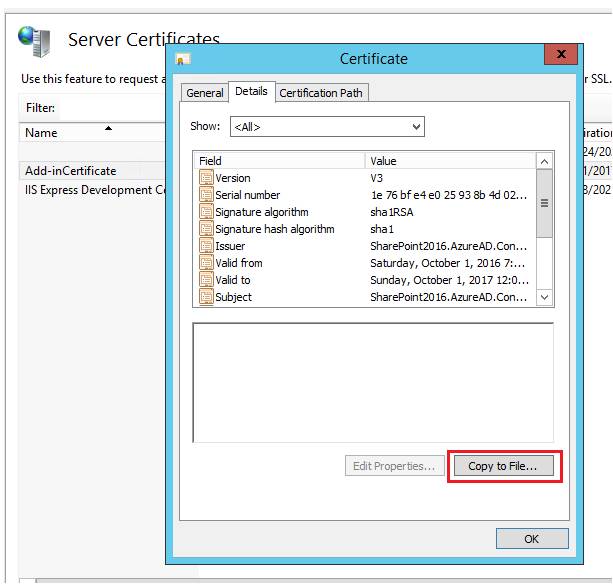Click the Server Certificates globe server icon

click(34, 41)
